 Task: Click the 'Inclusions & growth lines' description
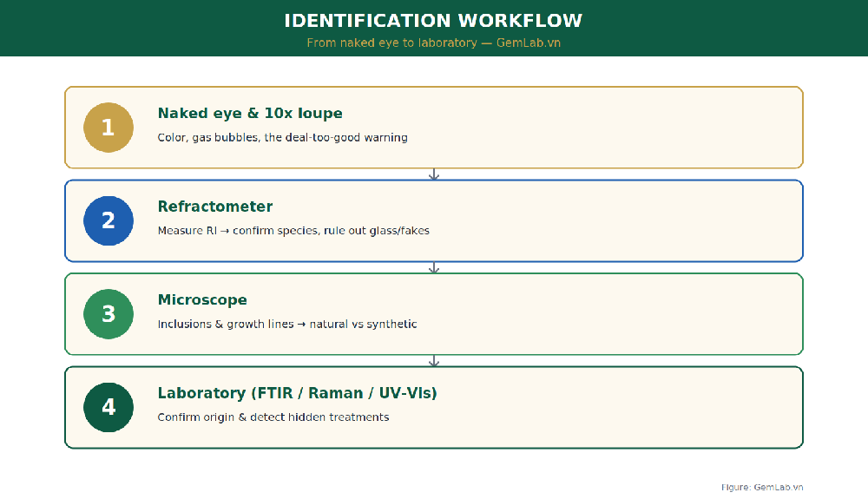click(x=286, y=325)
